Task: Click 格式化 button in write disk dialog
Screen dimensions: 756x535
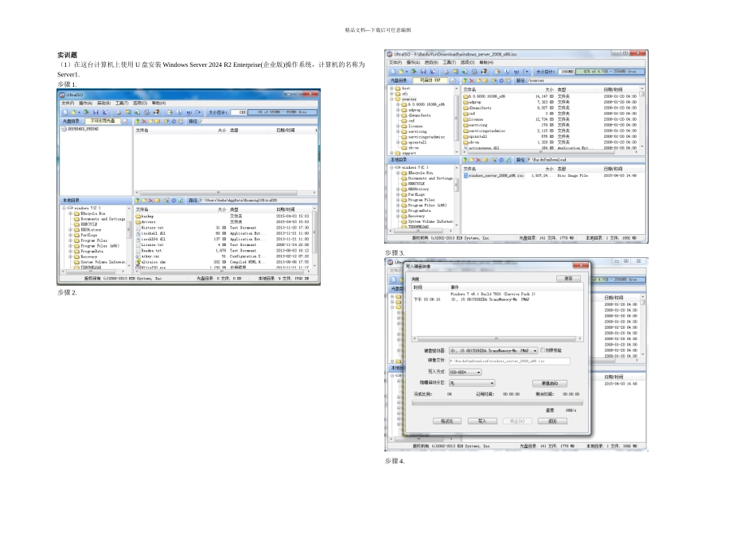Action: coord(447,421)
